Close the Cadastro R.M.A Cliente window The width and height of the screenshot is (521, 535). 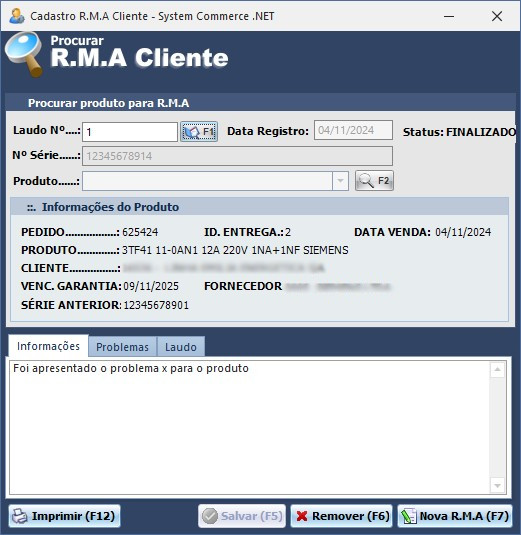click(497, 16)
